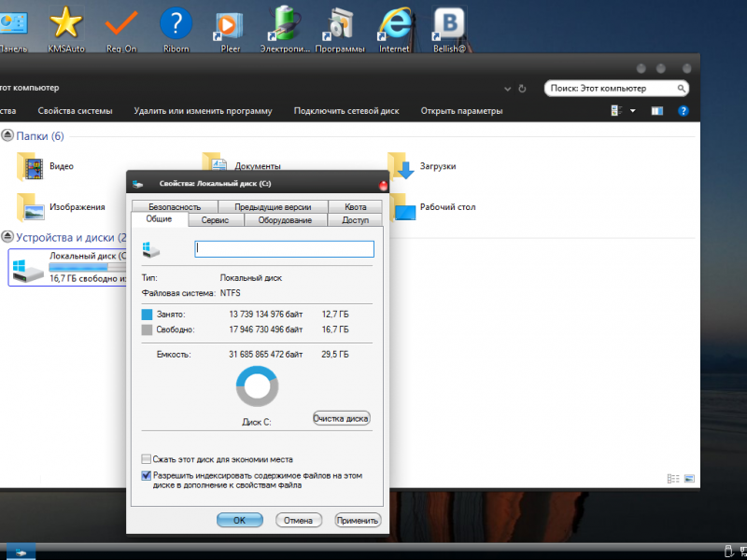Open the Квота tab
747x560 pixels.
356,206
